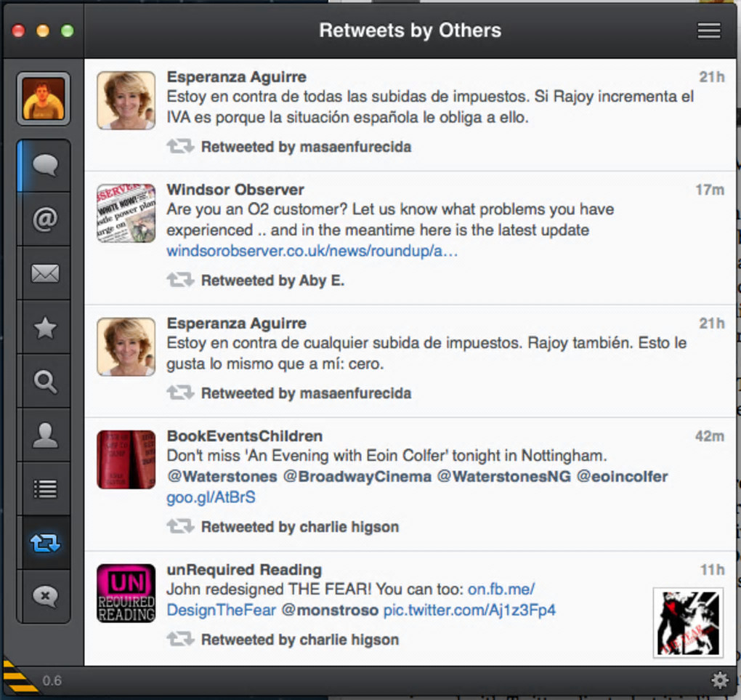Click Esperanza Aguirre name on first tweet
Image resolution: width=741 pixels, height=700 pixels.
[237, 76]
